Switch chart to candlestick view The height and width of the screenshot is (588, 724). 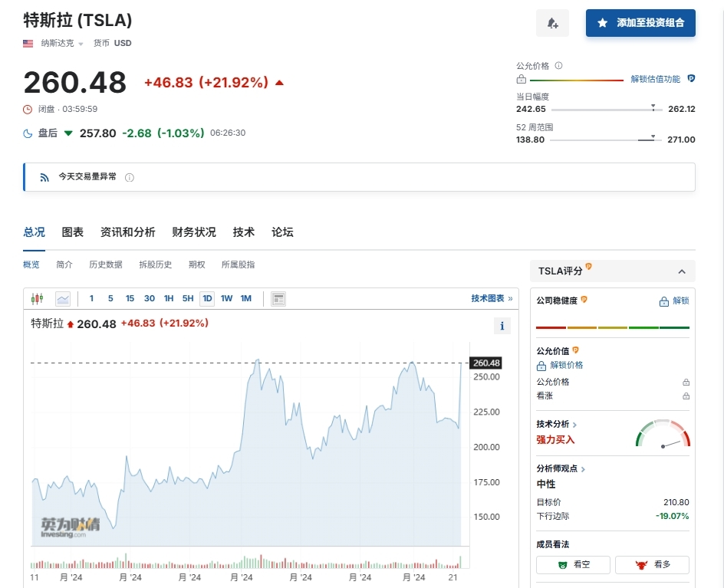pos(37,299)
